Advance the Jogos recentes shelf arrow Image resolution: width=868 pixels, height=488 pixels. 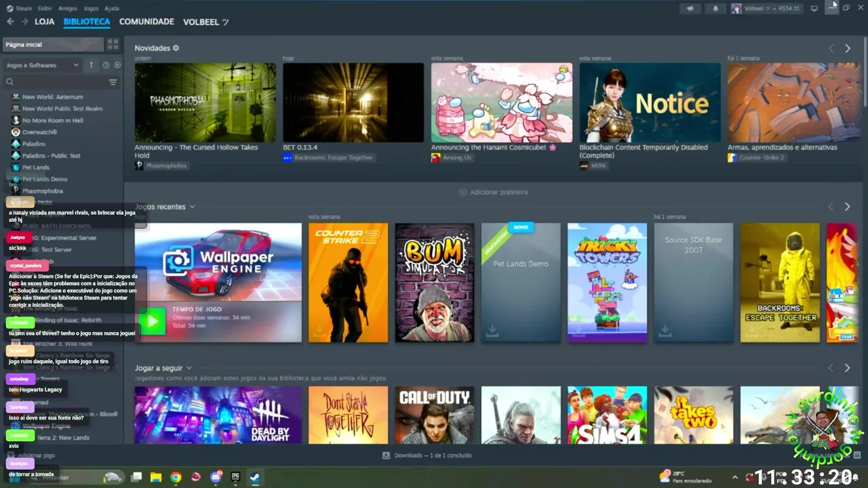tap(847, 207)
